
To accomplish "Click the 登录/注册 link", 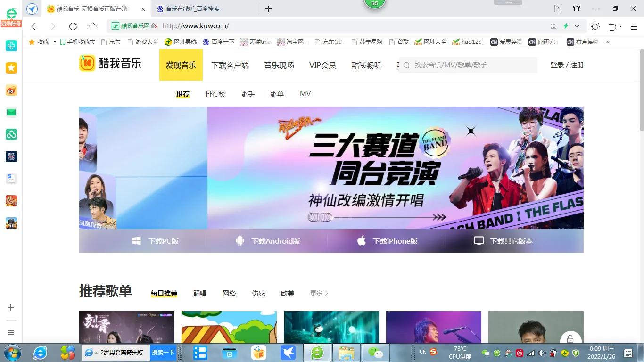I will click(x=566, y=65).
